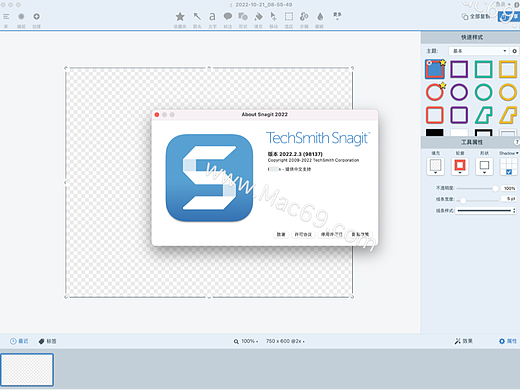Viewport: 520px width, 390px height.
Task: Select the purple rounded square style
Action: pyautogui.click(x=459, y=115)
